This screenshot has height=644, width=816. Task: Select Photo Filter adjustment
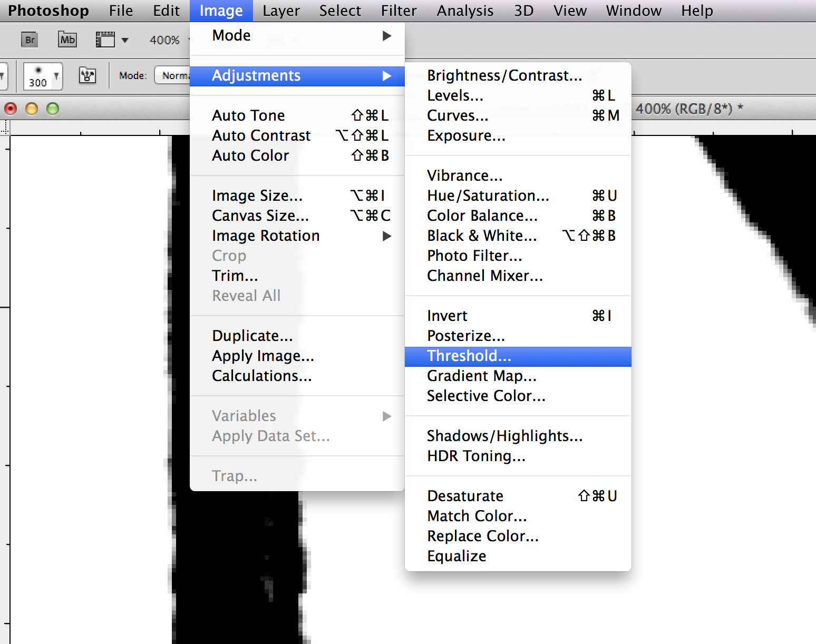pyautogui.click(x=518, y=256)
